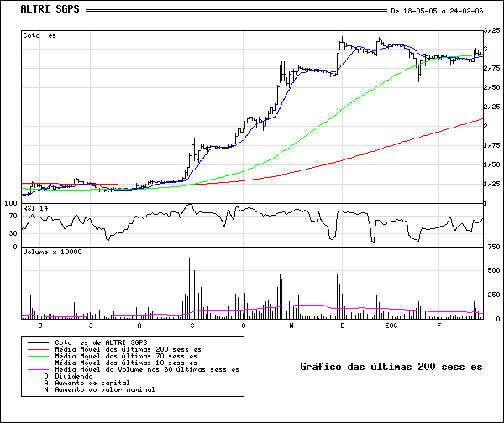Click the 'Volume x 10000' panel label
The width and height of the screenshot is (504, 423).
[x=52, y=252]
